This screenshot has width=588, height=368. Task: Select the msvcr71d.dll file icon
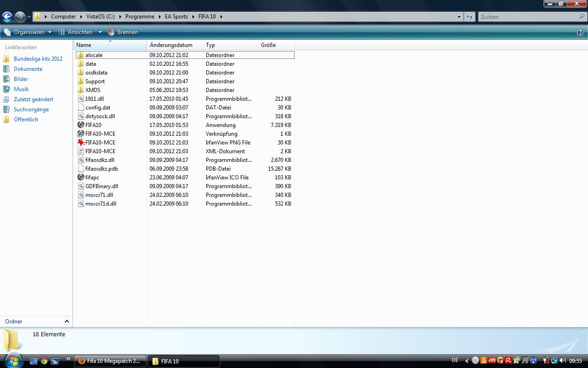pyautogui.click(x=81, y=203)
